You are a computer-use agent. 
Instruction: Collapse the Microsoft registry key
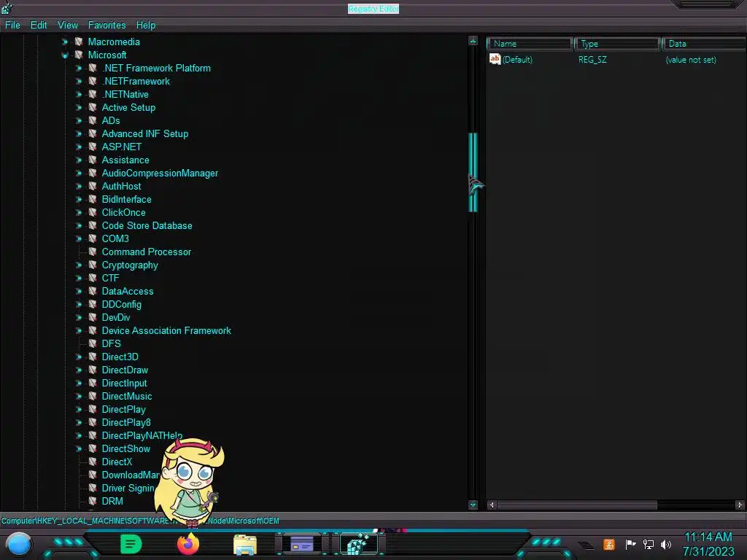coord(65,55)
